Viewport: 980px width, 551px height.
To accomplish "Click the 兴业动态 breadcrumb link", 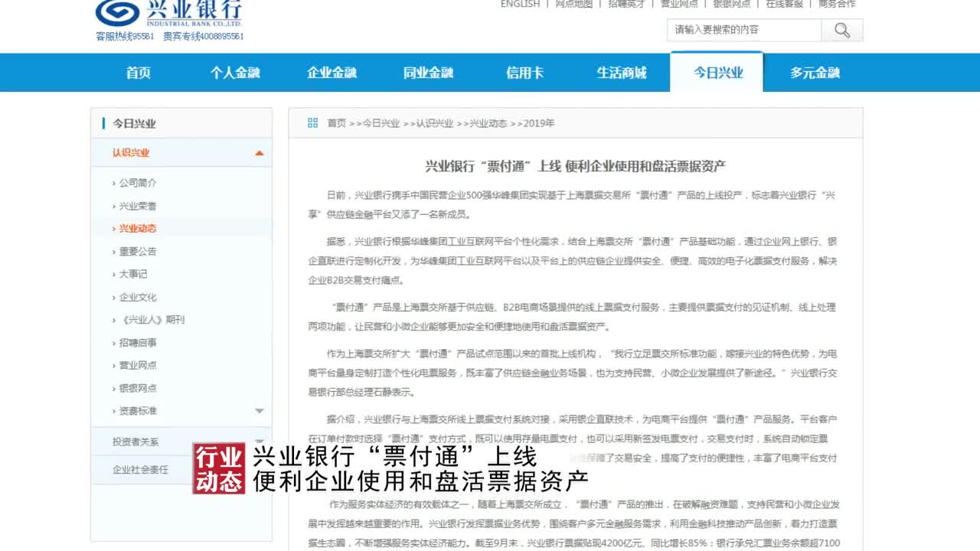I will click(488, 123).
